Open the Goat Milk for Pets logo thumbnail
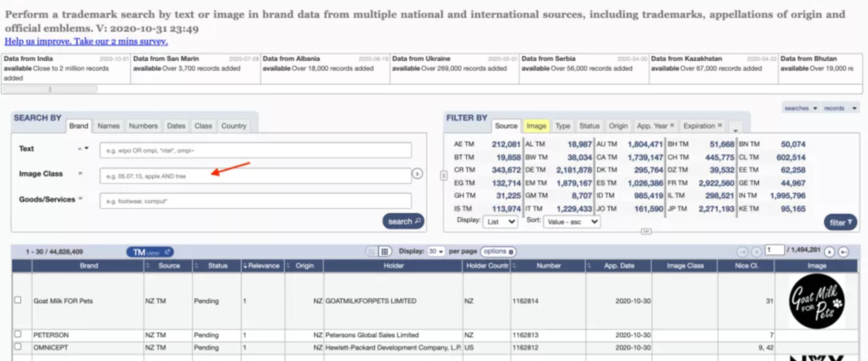 pos(817,301)
